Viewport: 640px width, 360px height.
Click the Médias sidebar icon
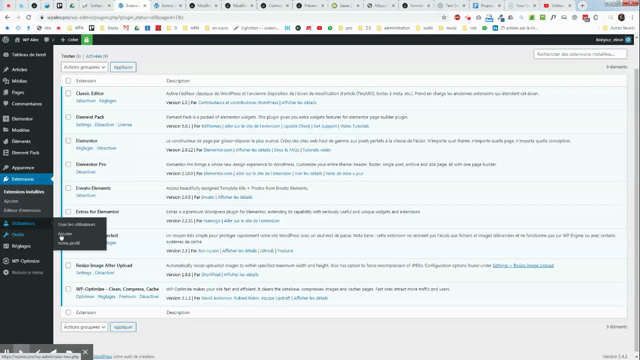6,81
